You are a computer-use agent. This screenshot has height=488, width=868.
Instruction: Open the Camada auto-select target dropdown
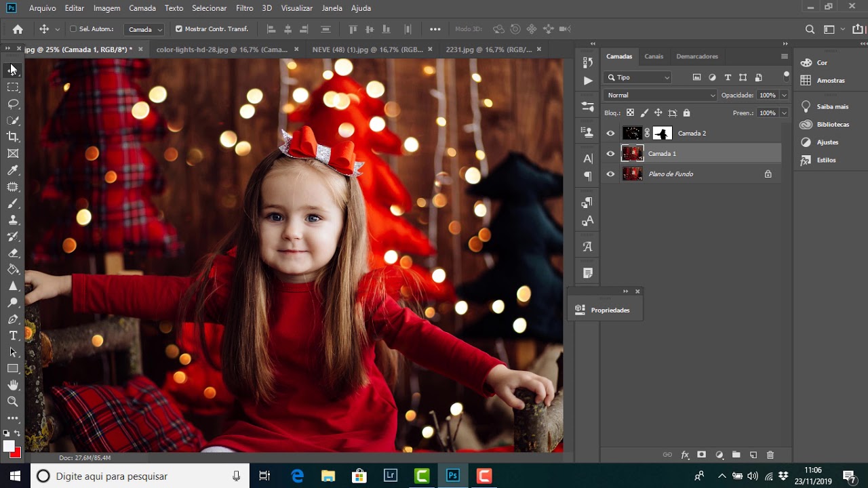tap(145, 29)
